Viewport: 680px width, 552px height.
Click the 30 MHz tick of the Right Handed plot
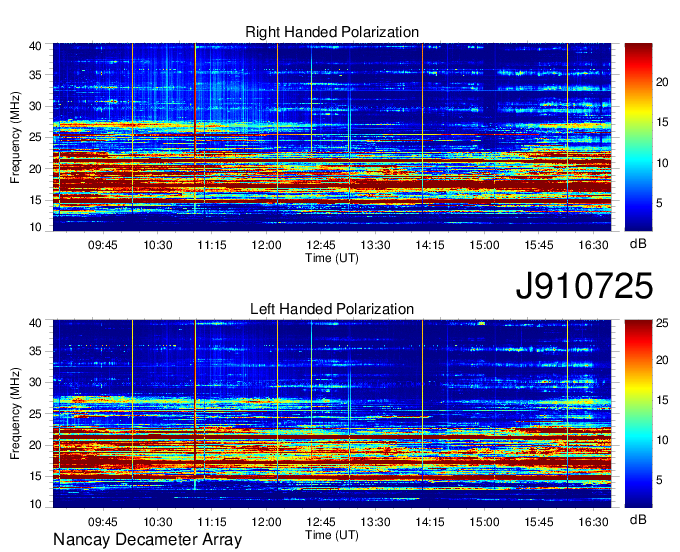35,106
